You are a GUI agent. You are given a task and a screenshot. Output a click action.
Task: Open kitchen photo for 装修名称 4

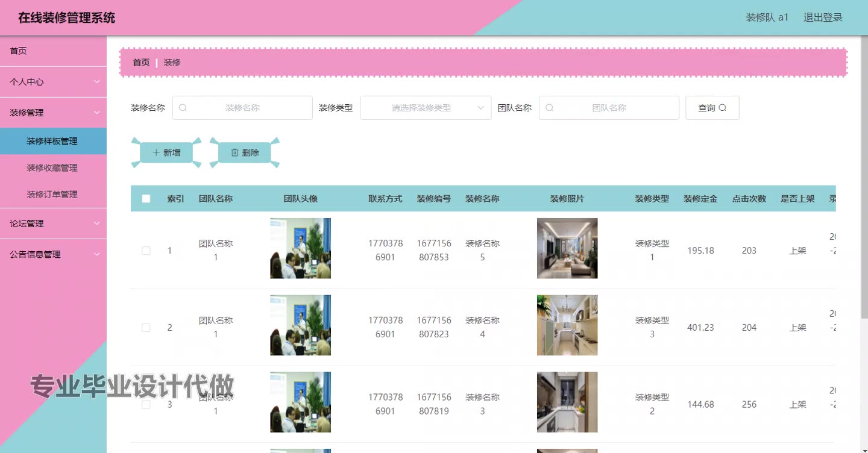pos(567,325)
